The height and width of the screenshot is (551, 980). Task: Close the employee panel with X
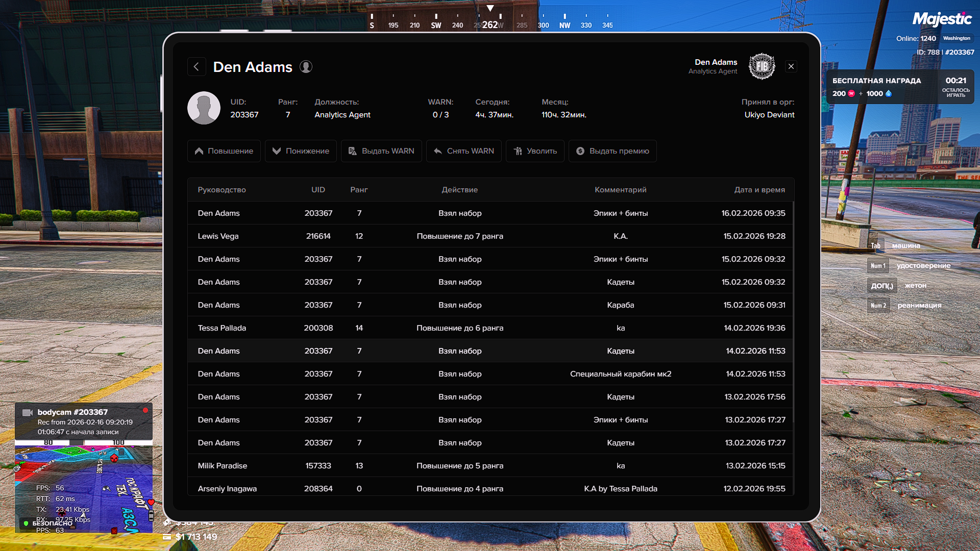click(x=791, y=66)
